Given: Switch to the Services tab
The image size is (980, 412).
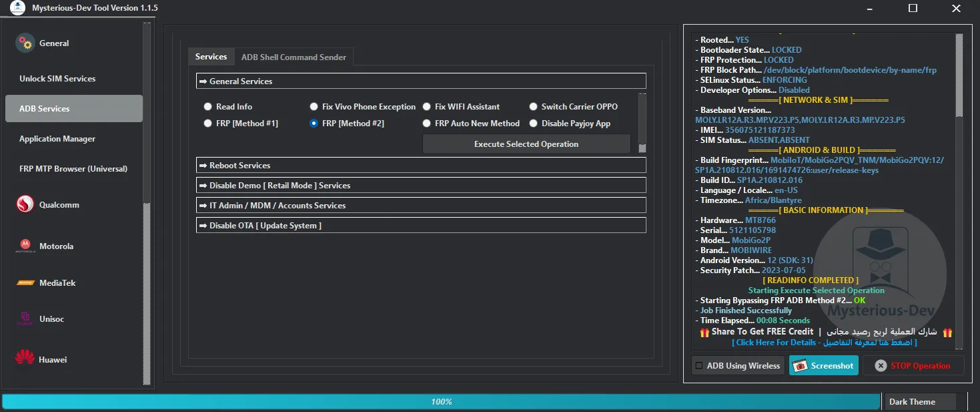Looking at the screenshot, I should 211,57.
